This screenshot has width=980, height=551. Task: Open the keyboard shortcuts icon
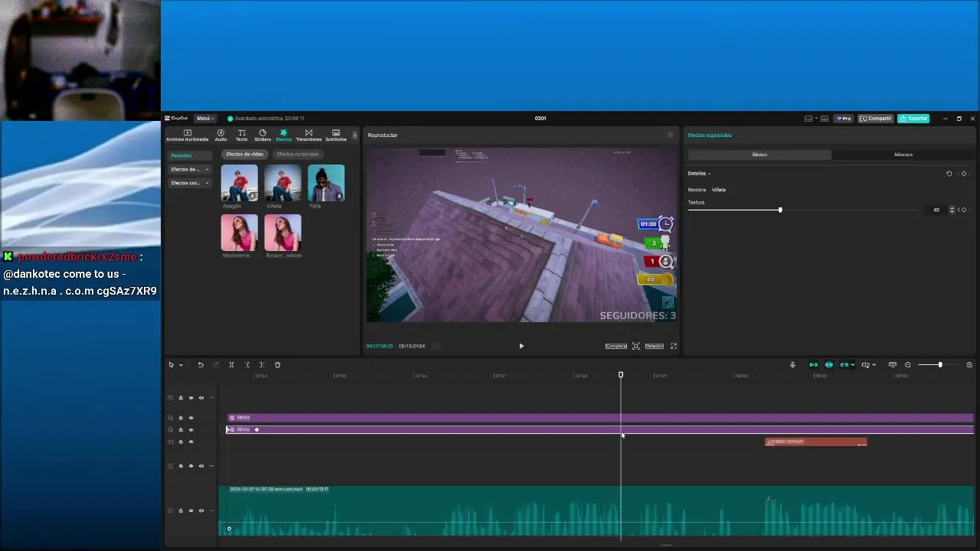pos(825,119)
